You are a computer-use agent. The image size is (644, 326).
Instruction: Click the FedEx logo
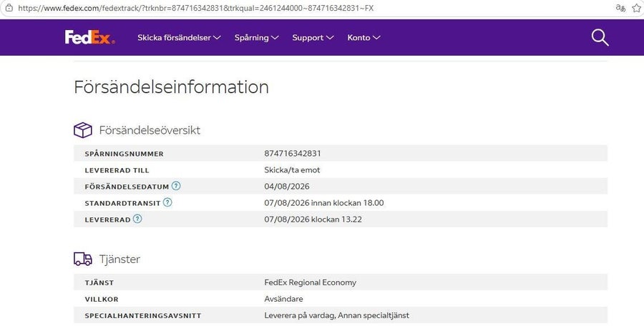(x=89, y=37)
